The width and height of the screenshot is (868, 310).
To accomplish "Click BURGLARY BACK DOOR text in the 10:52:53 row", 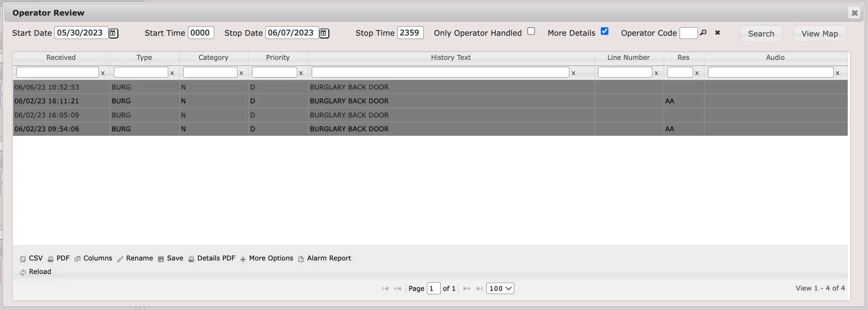I will coord(349,87).
